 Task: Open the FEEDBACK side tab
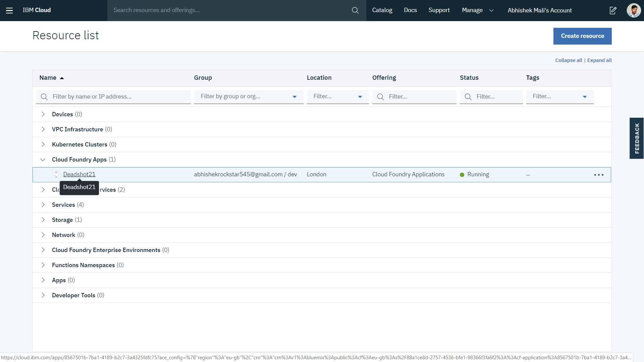(x=637, y=138)
